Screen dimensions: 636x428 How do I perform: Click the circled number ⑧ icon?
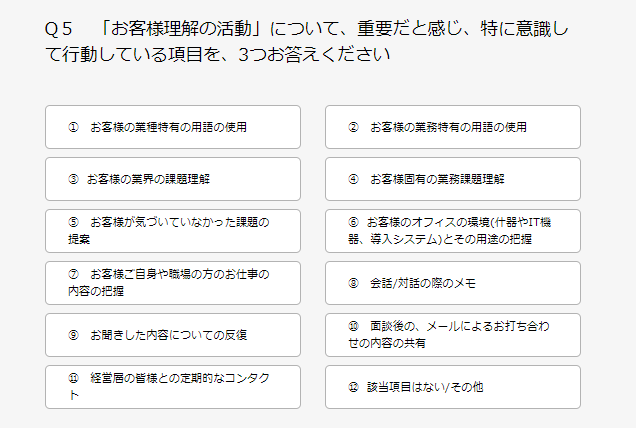(353, 283)
